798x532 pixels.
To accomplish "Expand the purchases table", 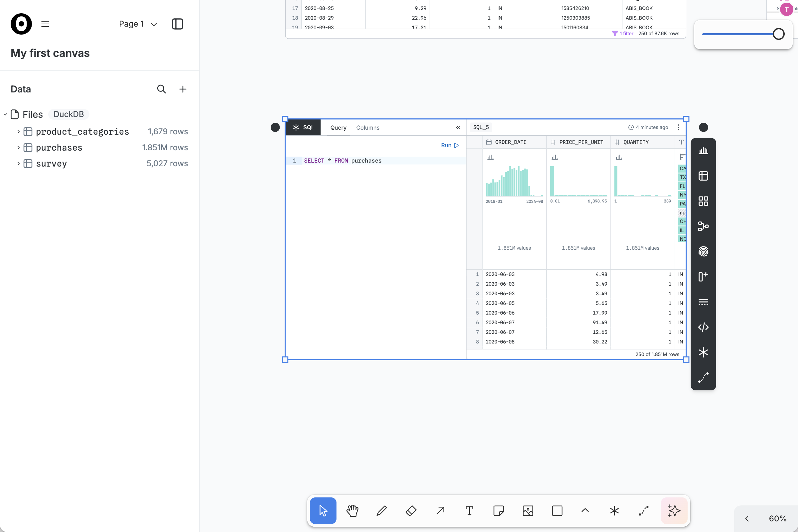I will 18,148.
